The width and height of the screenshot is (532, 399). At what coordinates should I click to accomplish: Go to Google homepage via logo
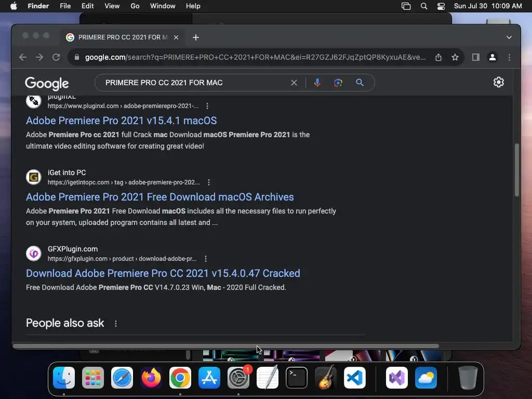[47, 84]
